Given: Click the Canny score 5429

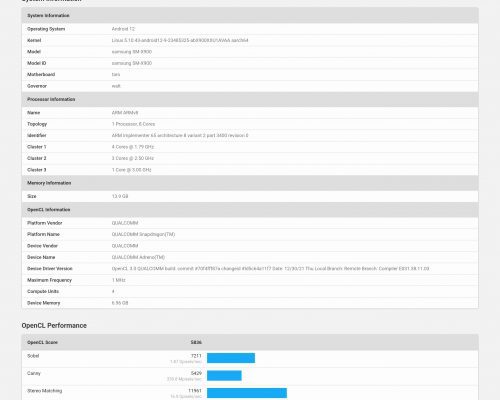Looking at the screenshot, I should click(196, 373).
